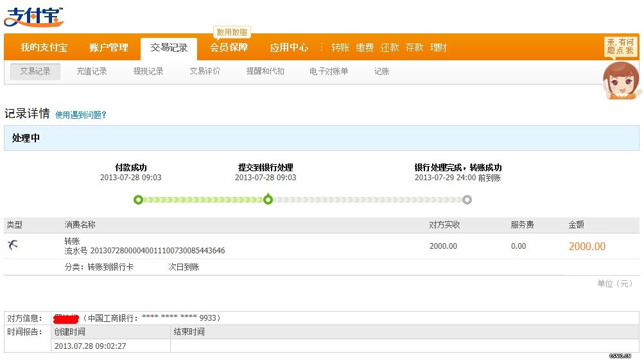Open the 电子对账单 sub-menu item
644x363 pixels.
(x=329, y=71)
